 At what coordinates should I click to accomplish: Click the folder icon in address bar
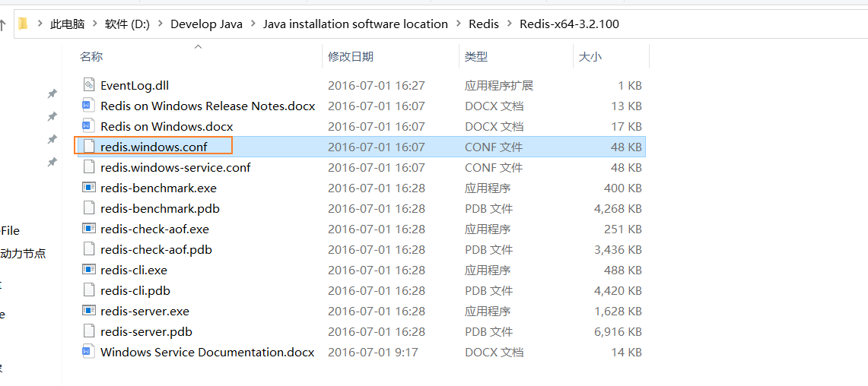tap(23, 24)
